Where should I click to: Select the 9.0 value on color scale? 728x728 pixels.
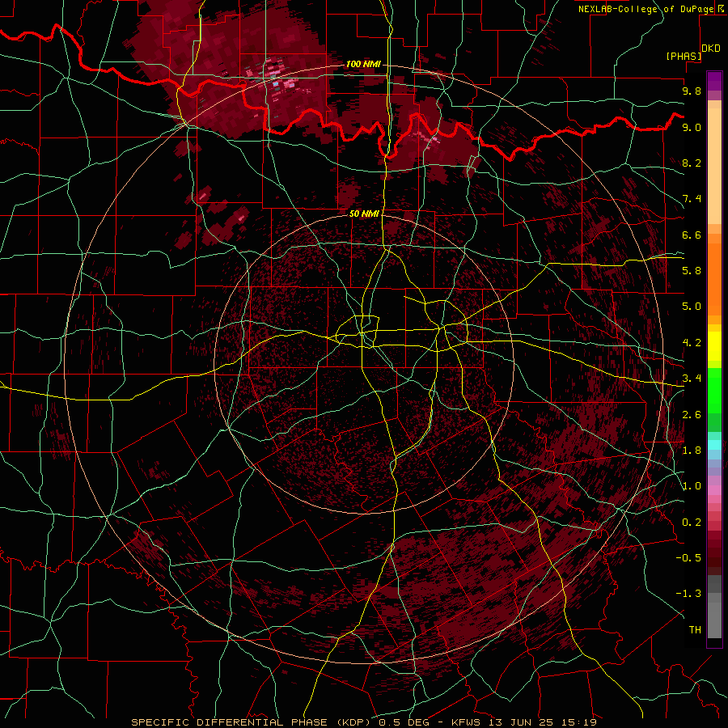click(x=692, y=127)
